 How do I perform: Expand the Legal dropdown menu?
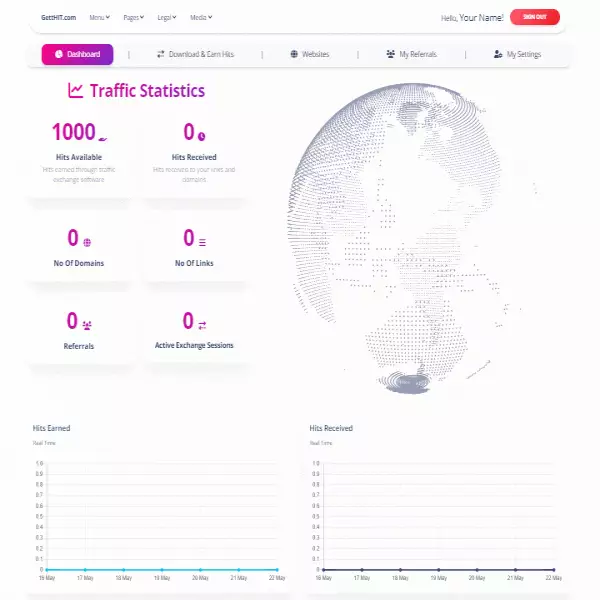tap(167, 17)
